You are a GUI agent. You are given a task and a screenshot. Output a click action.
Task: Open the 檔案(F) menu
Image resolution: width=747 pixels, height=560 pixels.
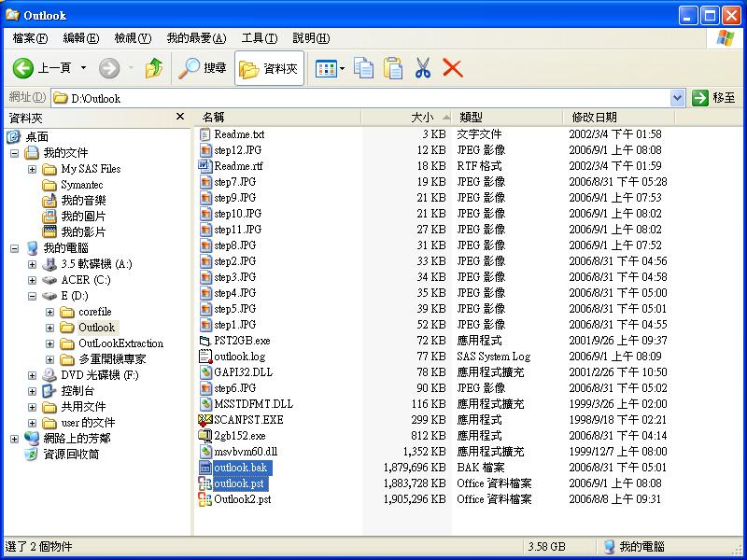click(x=30, y=38)
